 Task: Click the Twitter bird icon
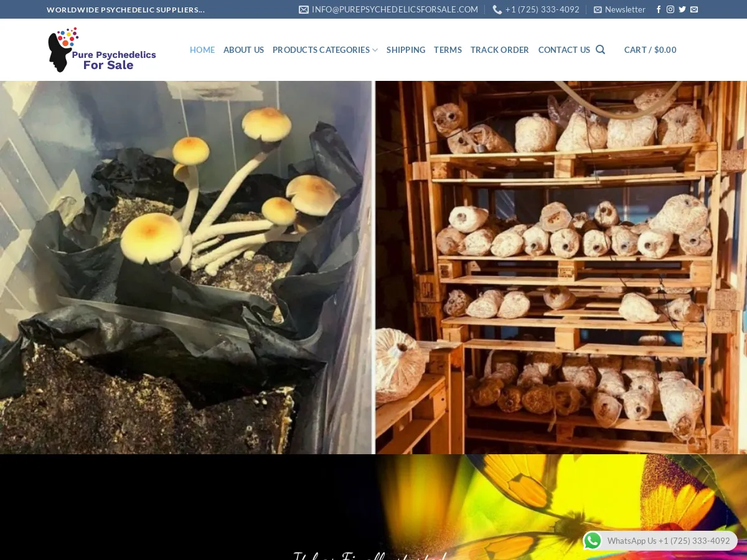click(x=682, y=9)
